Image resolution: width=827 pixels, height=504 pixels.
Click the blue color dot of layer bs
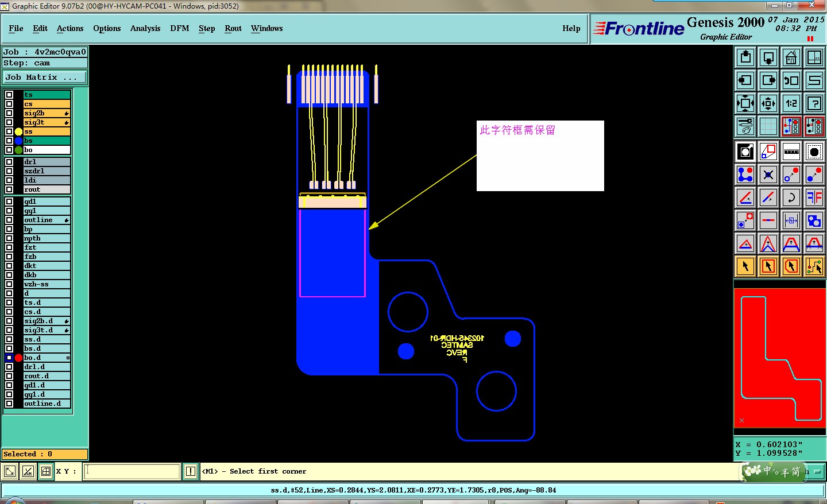click(18, 141)
